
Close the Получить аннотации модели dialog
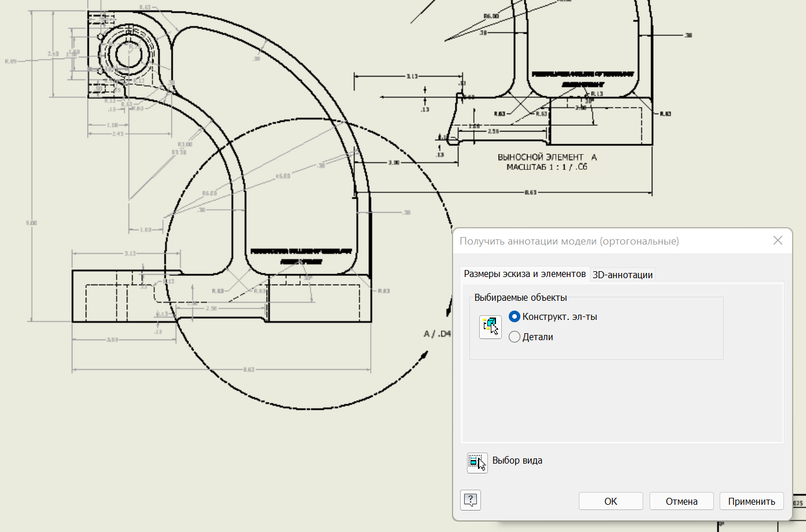[778, 241]
